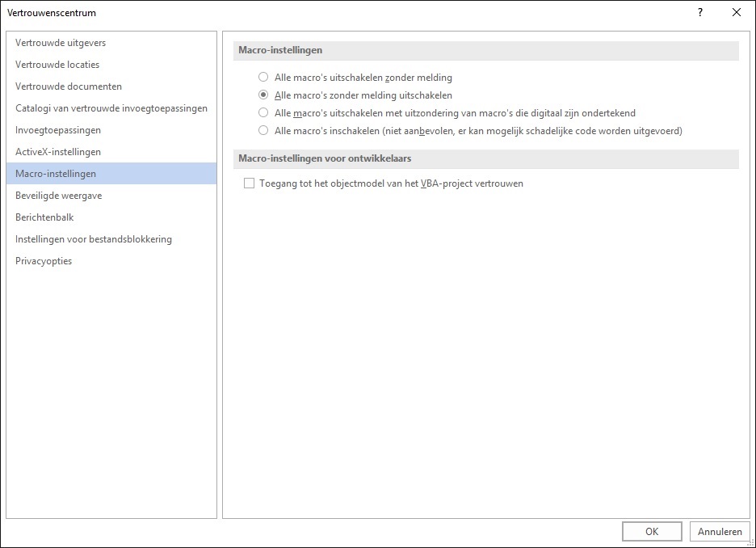Viewport: 756px width, 548px height.
Task: Click the Annuleren button
Action: click(720, 531)
